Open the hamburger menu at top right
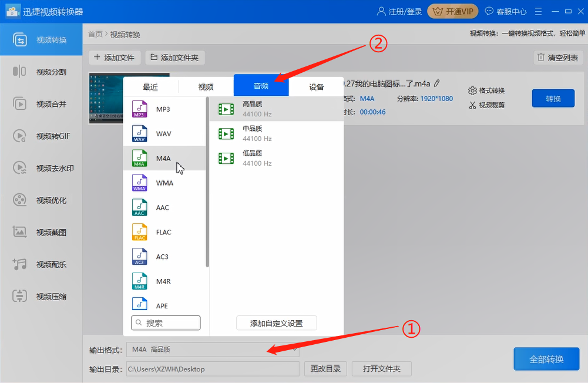This screenshot has height=383, width=588. pos(539,11)
